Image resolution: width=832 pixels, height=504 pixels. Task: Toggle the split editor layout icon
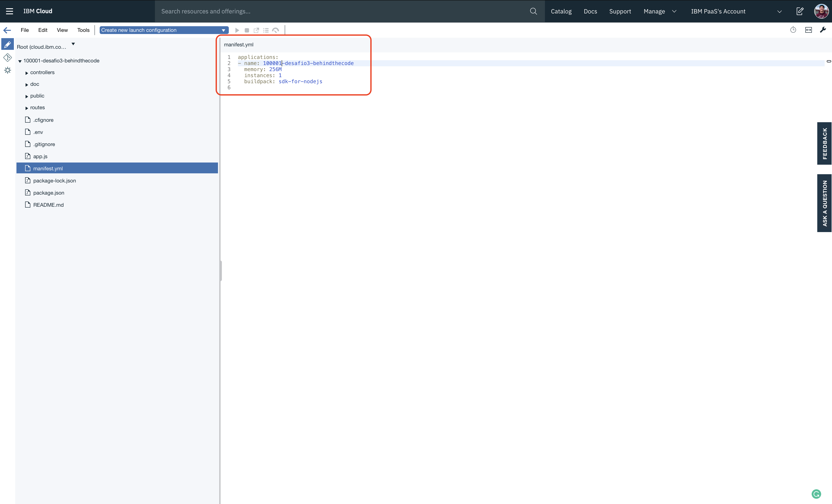tap(808, 30)
